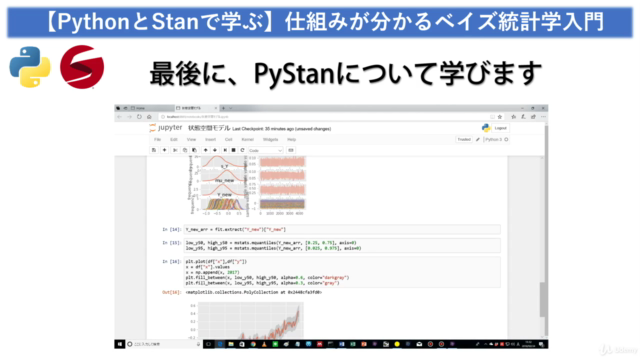Click the Jupyter logo
The image size is (640, 360).
(166, 128)
